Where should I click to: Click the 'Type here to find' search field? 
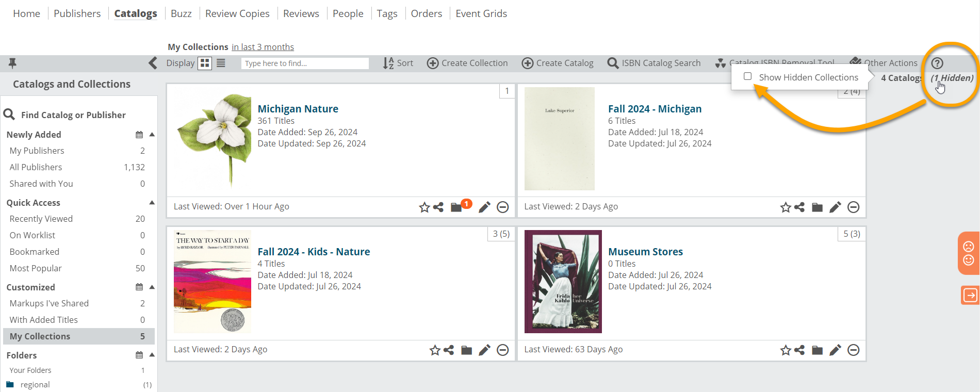click(305, 63)
